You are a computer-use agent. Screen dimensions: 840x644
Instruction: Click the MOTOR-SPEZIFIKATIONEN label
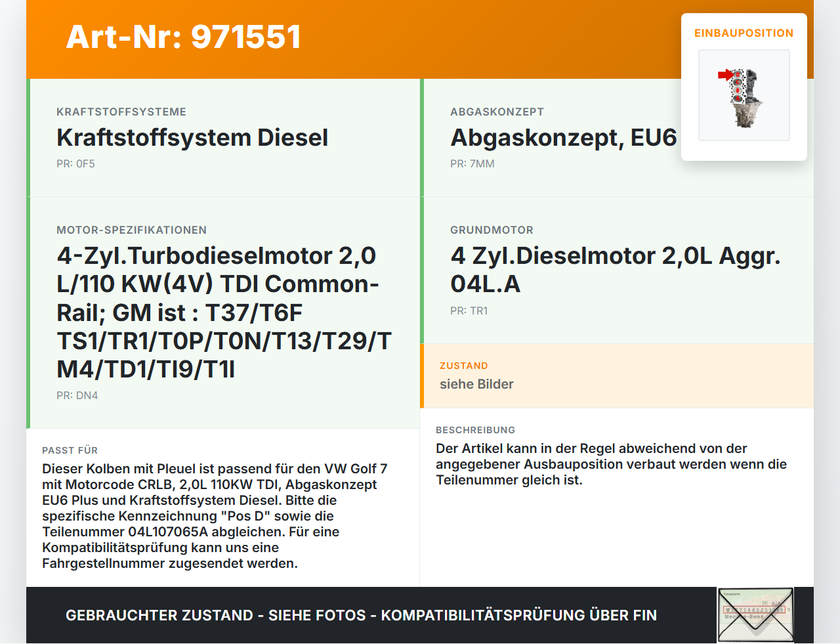click(131, 230)
